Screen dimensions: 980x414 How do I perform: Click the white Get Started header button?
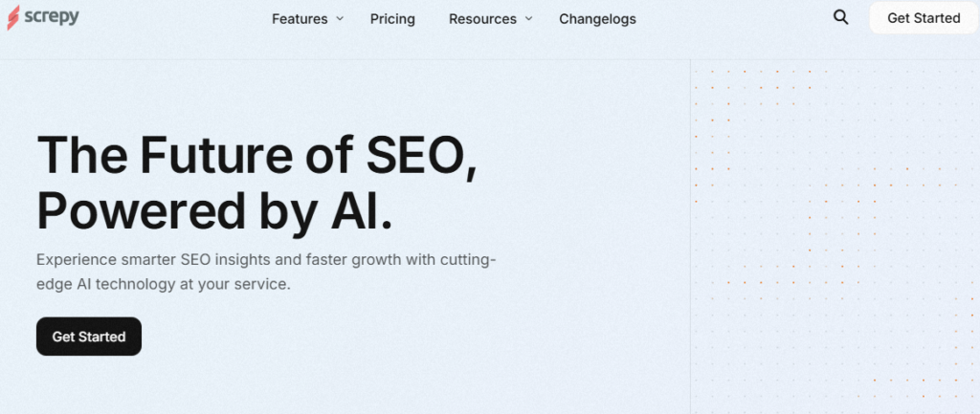[x=924, y=18]
